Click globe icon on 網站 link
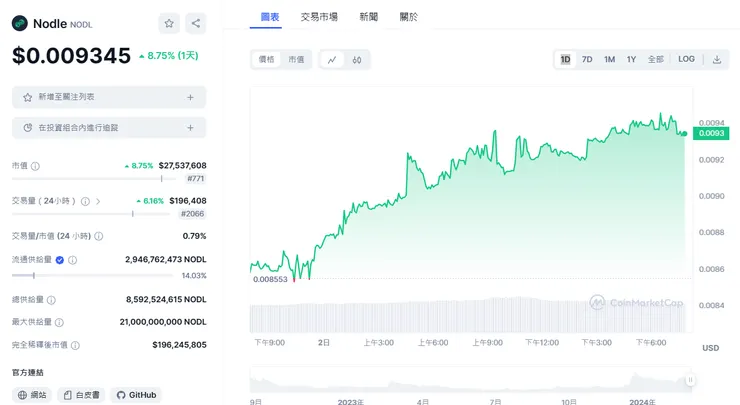Image resolution: width=740 pixels, height=405 pixels. click(x=22, y=395)
